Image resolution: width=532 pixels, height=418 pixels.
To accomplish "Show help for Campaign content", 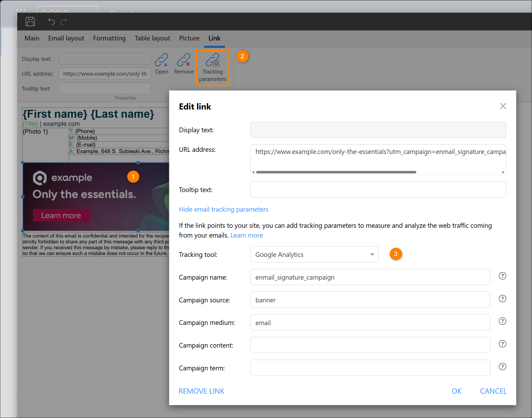I will [x=502, y=344].
